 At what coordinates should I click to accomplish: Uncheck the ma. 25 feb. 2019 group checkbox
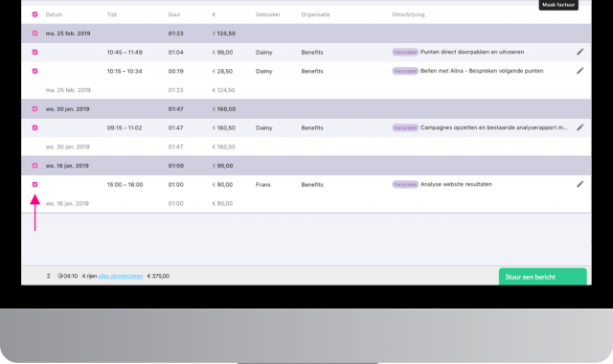34,34
